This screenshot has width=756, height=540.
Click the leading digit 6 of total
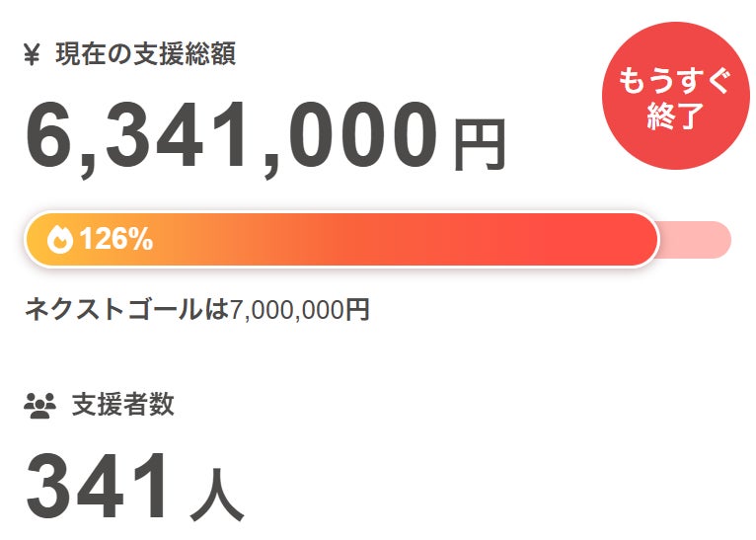coord(51,137)
